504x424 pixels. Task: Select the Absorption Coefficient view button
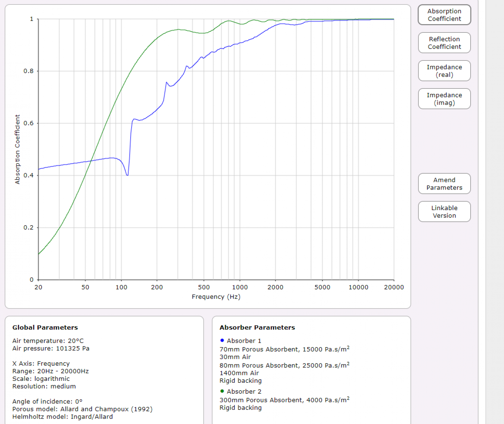(444, 15)
